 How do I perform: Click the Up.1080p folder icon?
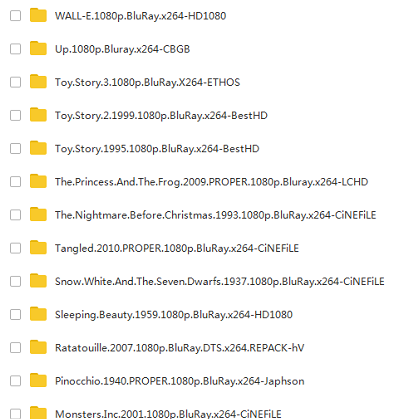38,48
